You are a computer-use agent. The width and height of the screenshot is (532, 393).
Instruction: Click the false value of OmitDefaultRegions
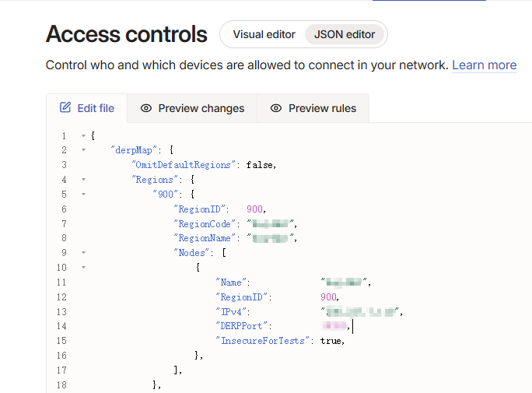[x=259, y=165]
